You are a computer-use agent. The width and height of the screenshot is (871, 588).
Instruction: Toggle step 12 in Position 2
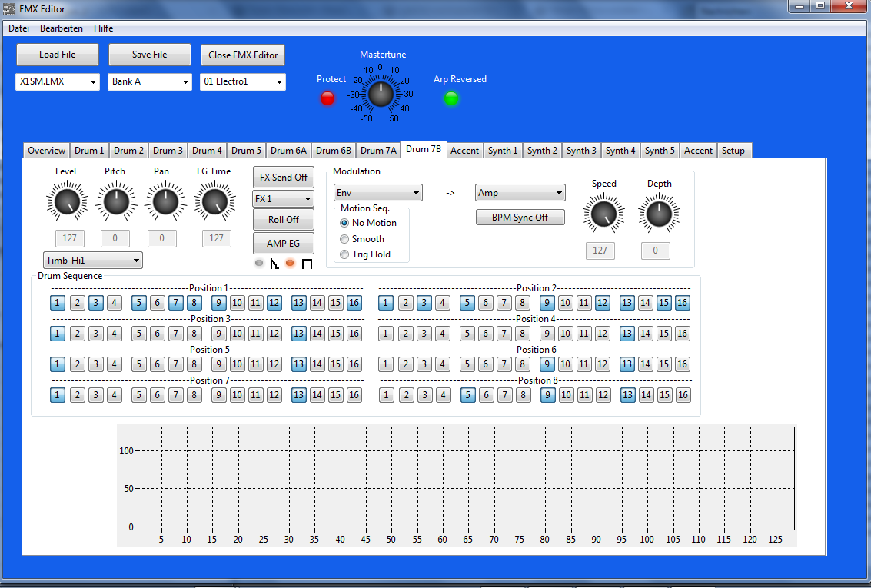pos(602,303)
